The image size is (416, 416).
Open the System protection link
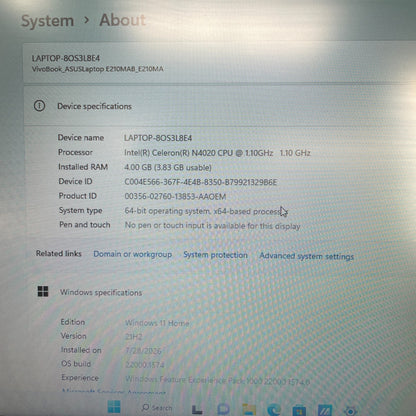click(215, 255)
